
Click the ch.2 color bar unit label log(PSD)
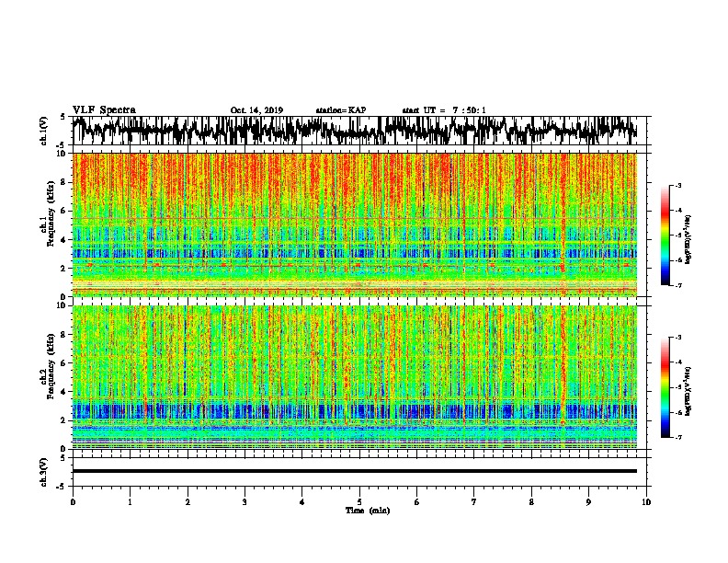click(688, 391)
